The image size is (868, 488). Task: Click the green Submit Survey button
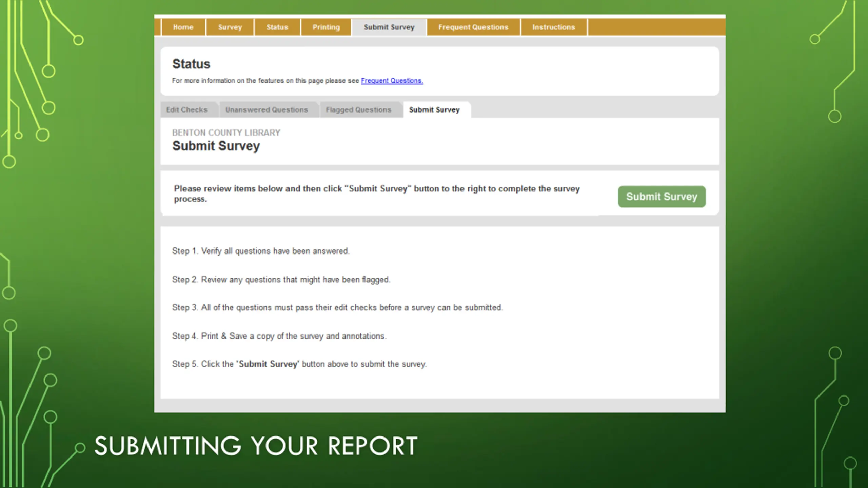pos(662,197)
